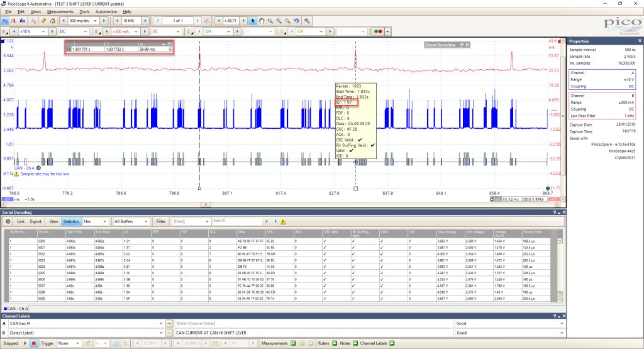This screenshot has width=644, height=349.
Task: Select the zoom window magnifier tool
Action: (x=270, y=21)
